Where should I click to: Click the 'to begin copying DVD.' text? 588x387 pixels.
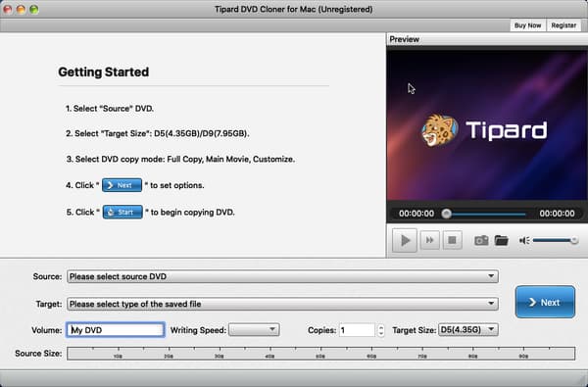(192, 213)
